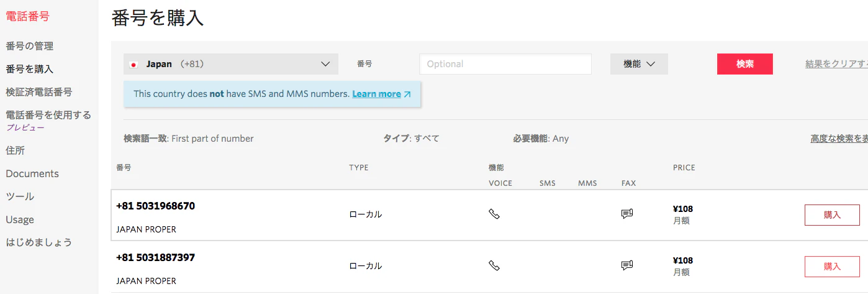Image resolution: width=868 pixels, height=294 pixels.
Task: Click the SMS column header
Action: (548, 183)
